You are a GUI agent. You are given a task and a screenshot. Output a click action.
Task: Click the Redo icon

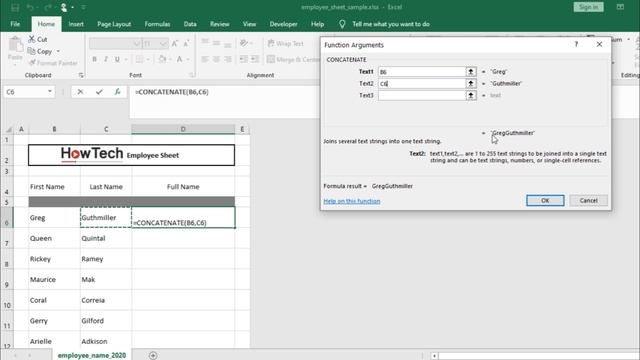click(x=48, y=7)
